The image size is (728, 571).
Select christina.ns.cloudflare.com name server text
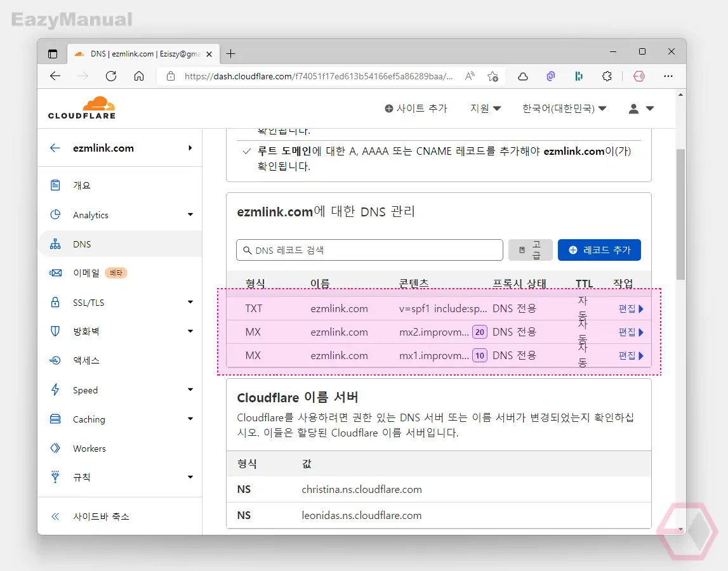coord(362,490)
